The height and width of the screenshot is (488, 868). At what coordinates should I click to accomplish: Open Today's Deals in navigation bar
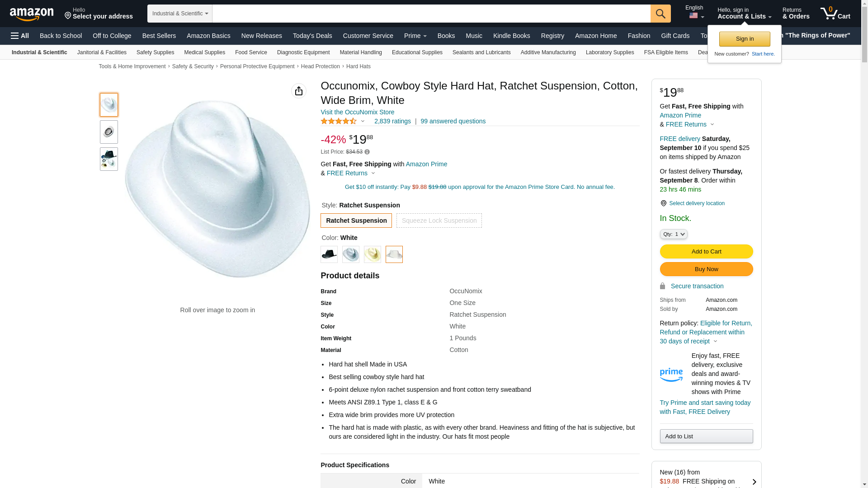pyautogui.click(x=312, y=36)
